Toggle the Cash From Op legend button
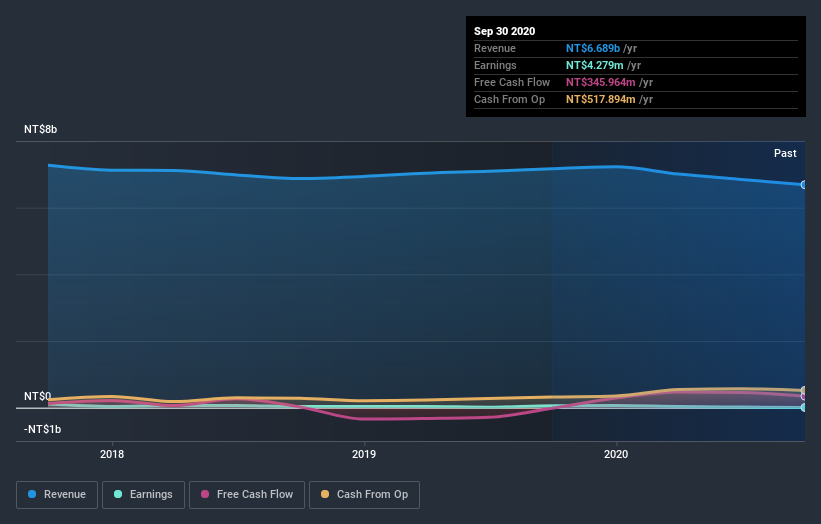Image resolution: width=821 pixels, height=524 pixels. pos(364,495)
